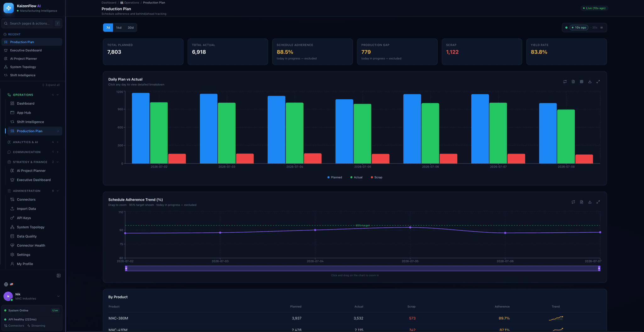Collapse the sidebar panel

[58, 276]
